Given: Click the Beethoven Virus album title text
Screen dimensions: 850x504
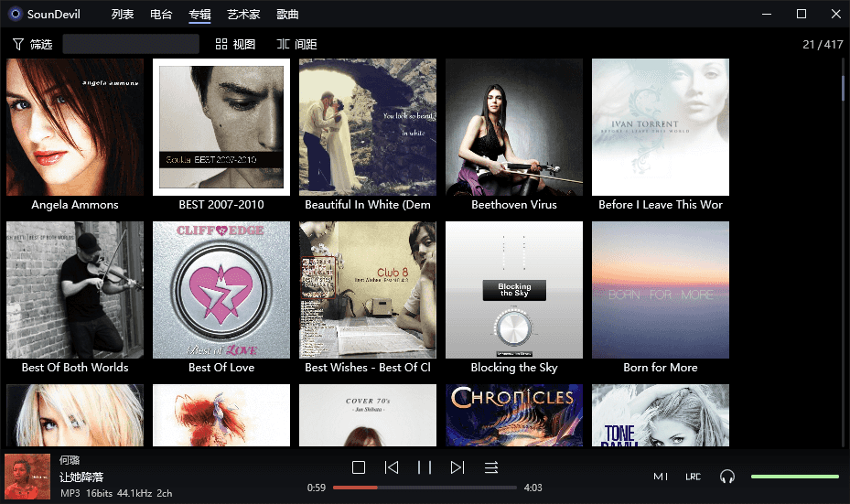Looking at the screenshot, I should (514, 205).
